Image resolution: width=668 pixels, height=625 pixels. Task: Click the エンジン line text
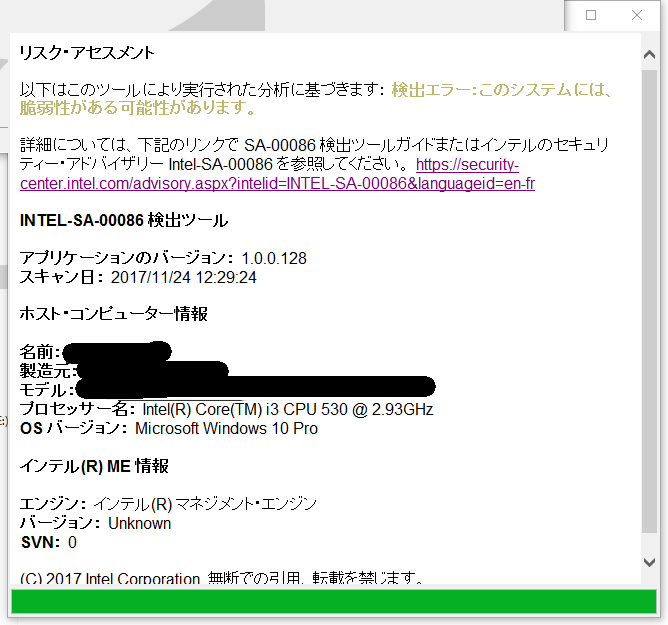[x=168, y=504]
